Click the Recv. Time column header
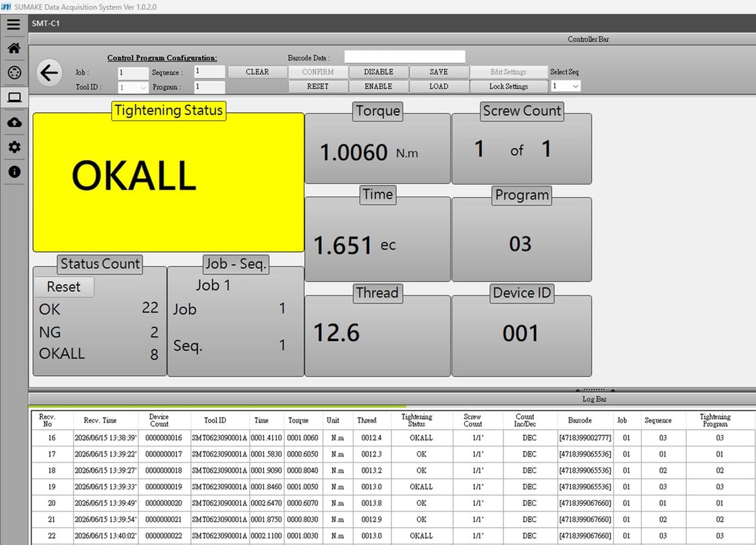Viewport: 756px width, 545px height. (101, 420)
